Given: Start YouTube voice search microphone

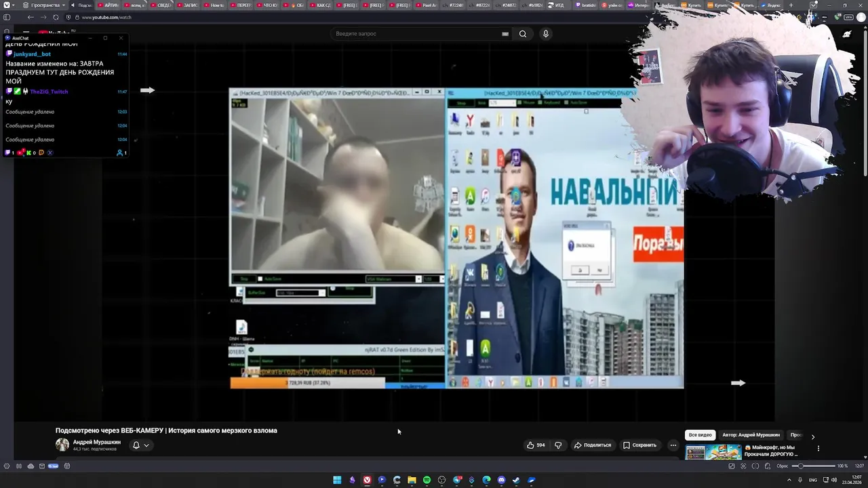Looking at the screenshot, I should pos(546,34).
